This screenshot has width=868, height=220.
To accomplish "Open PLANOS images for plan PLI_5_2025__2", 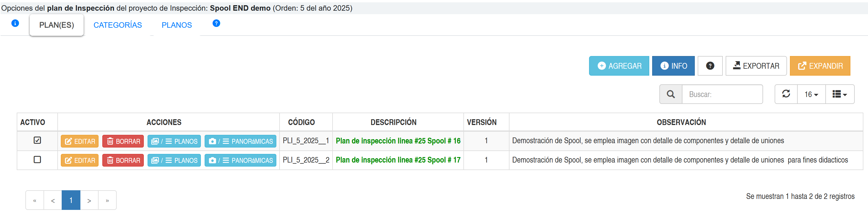I will [x=174, y=161].
